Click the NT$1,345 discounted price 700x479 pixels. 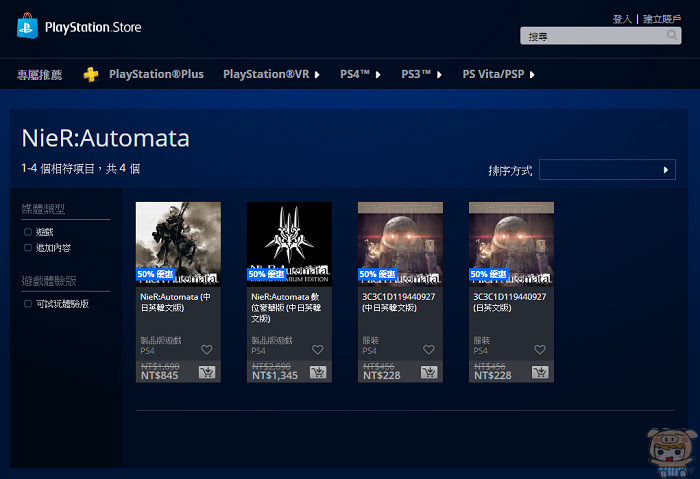coord(275,375)
